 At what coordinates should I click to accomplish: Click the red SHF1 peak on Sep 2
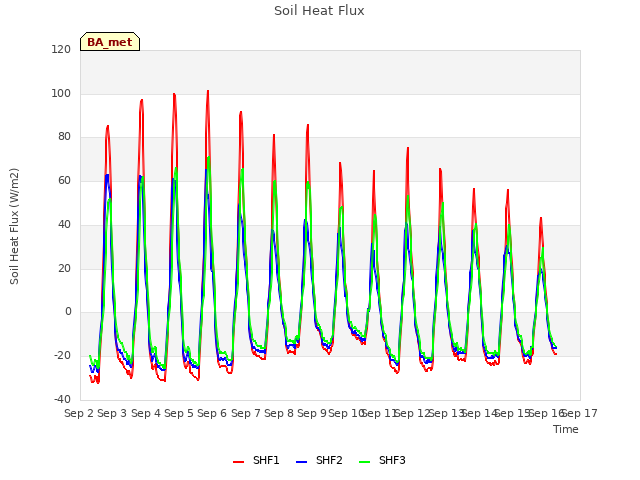pos(108,126)
